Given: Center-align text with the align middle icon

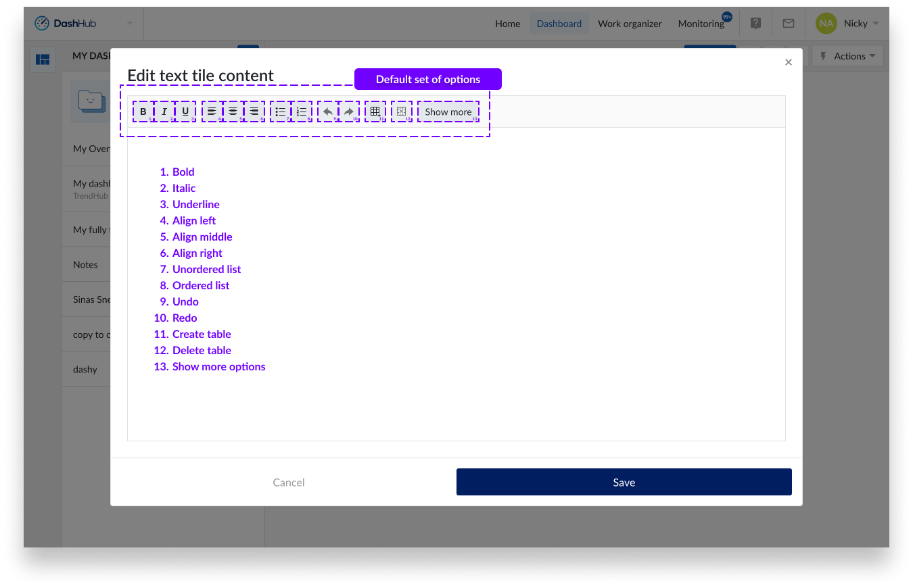Looking at the screenshot, I should click(233, 112).
